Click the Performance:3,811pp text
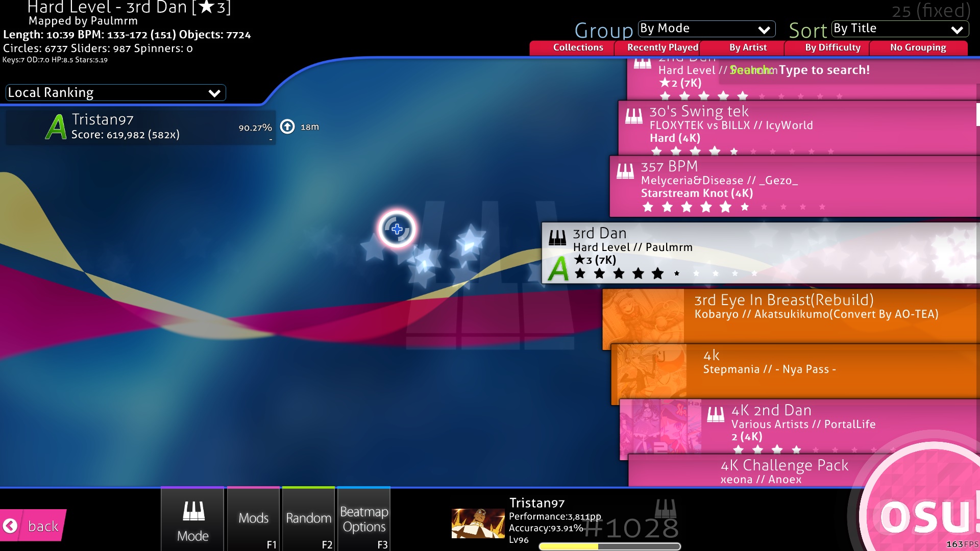This screenshot has width=980, height=551. [x=555, y=516]
